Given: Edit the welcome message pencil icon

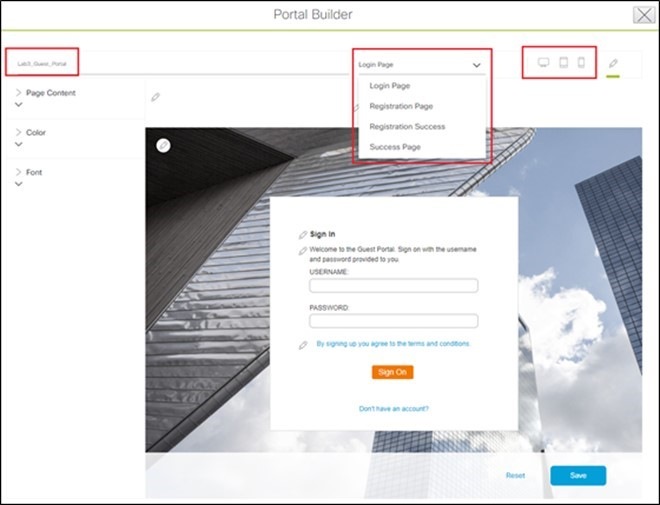Looking at the screenshot, I should [x=302, y=251].
